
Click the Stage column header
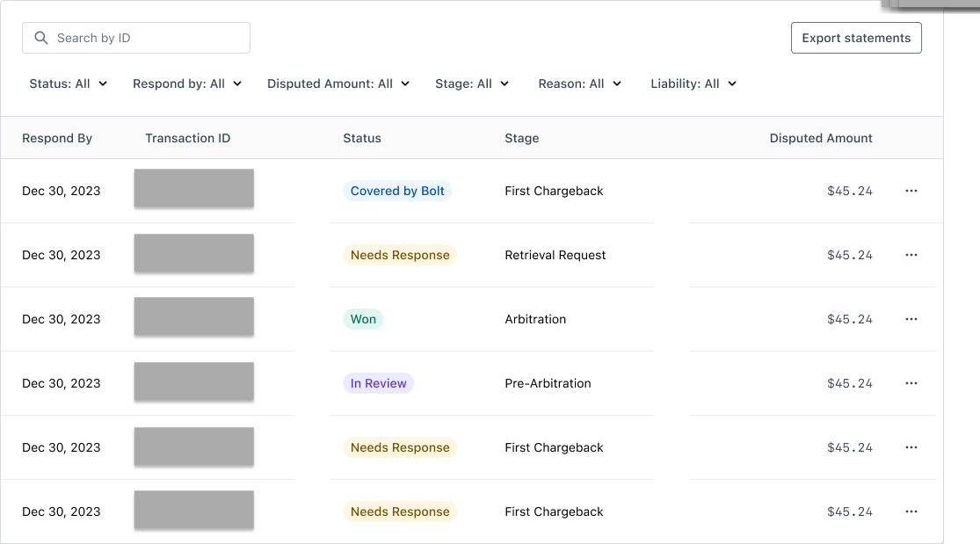(522, 138)
